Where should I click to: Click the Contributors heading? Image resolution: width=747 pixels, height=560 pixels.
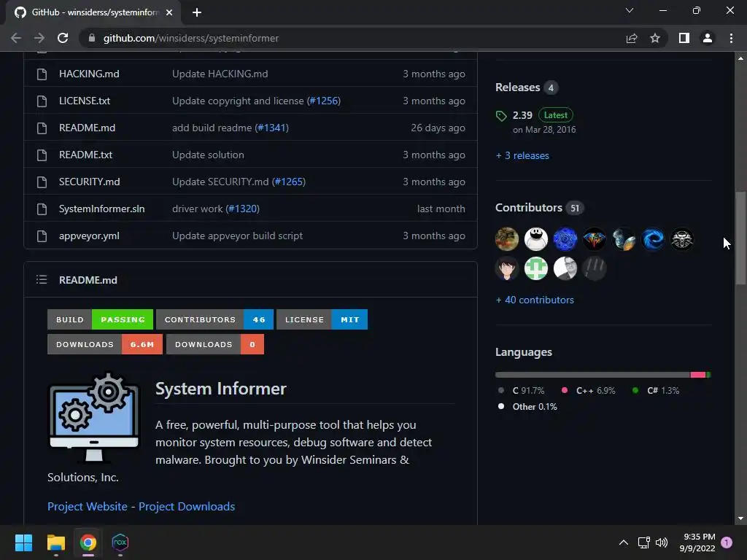click(x=529, y=208)
